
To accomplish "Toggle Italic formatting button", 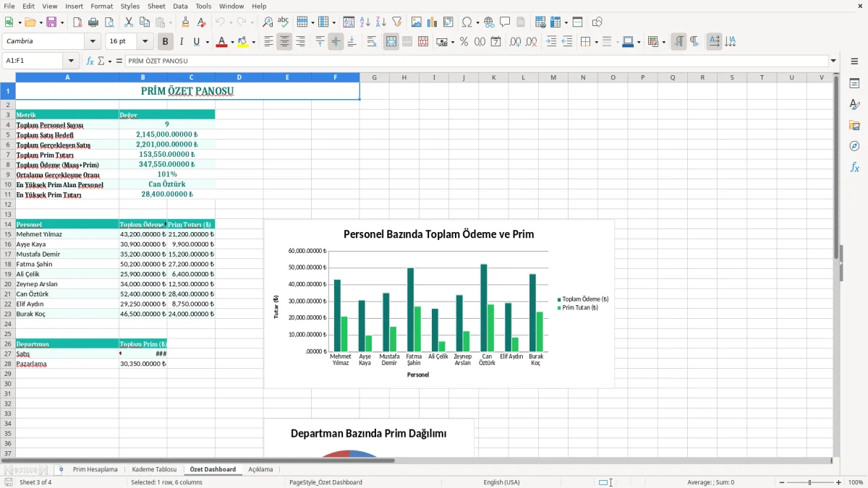I will [x=181, y=42].
